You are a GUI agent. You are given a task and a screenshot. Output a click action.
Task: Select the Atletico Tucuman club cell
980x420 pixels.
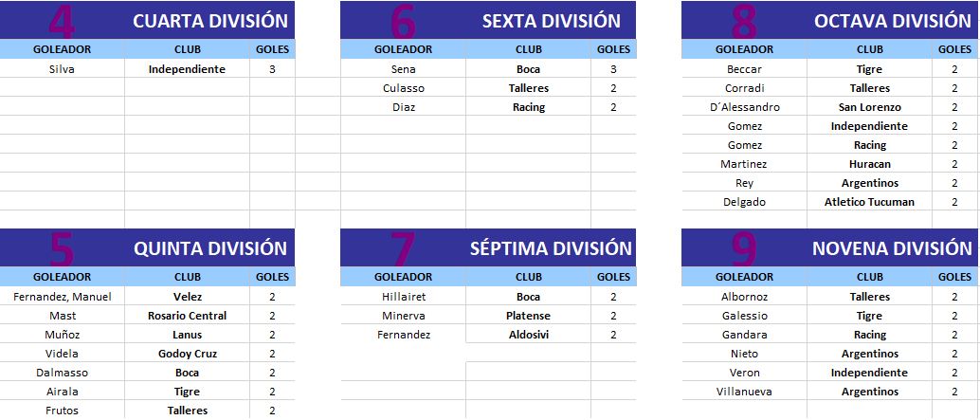(869, 202)
